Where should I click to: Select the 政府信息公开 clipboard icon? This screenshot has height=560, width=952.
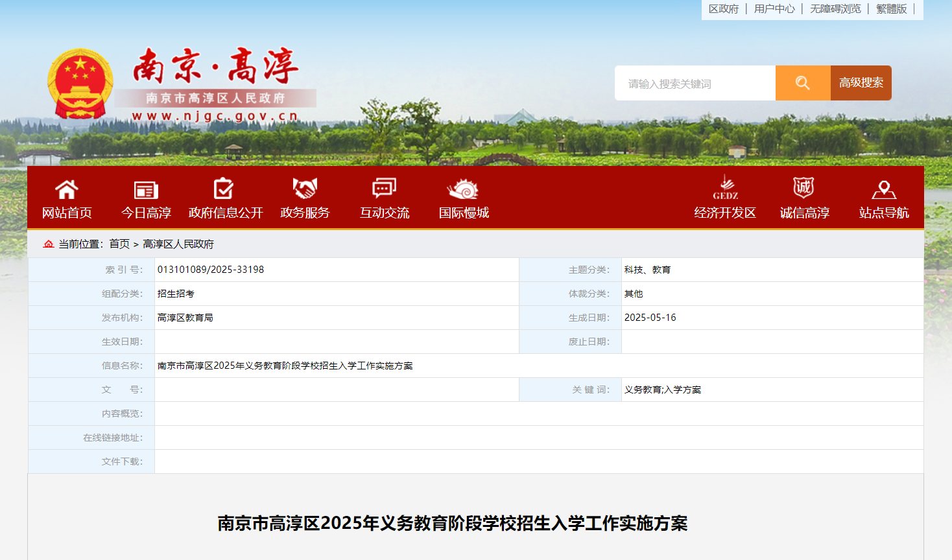pyautogui.click(x=224, y=189)
